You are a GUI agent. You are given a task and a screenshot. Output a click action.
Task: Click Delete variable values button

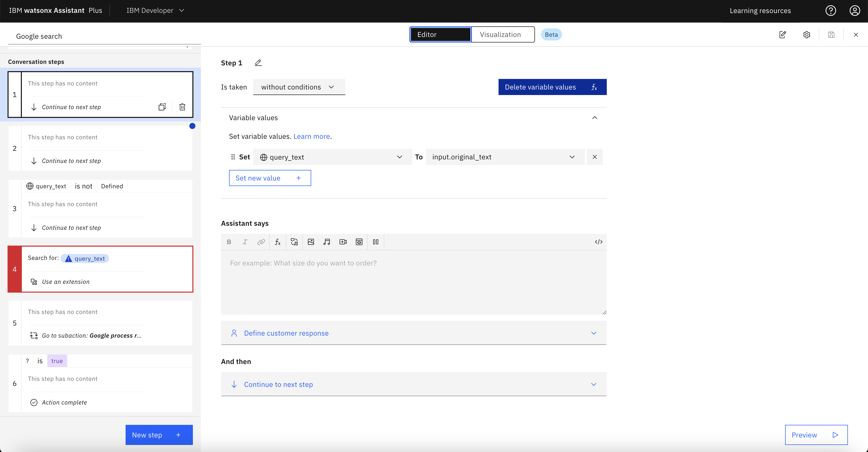tap(552, 87)
